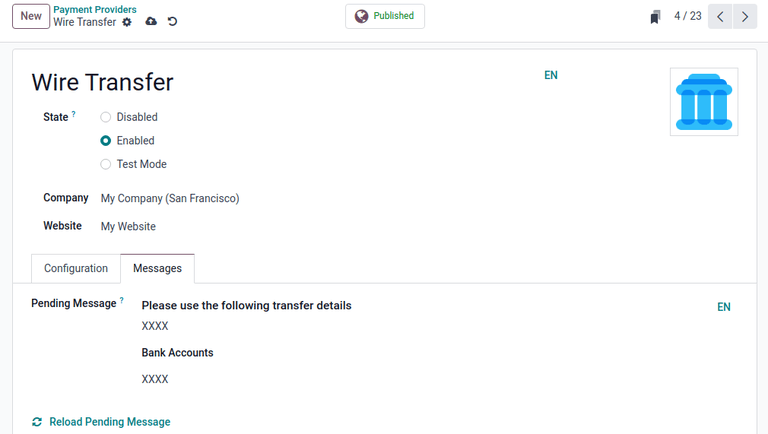Click the New button

click(31, 16)
